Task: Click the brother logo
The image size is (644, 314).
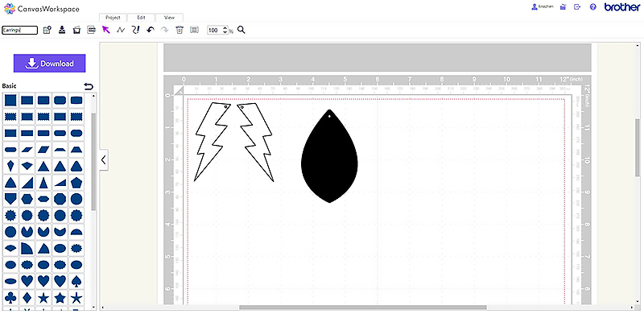Action: click(621, 7)
